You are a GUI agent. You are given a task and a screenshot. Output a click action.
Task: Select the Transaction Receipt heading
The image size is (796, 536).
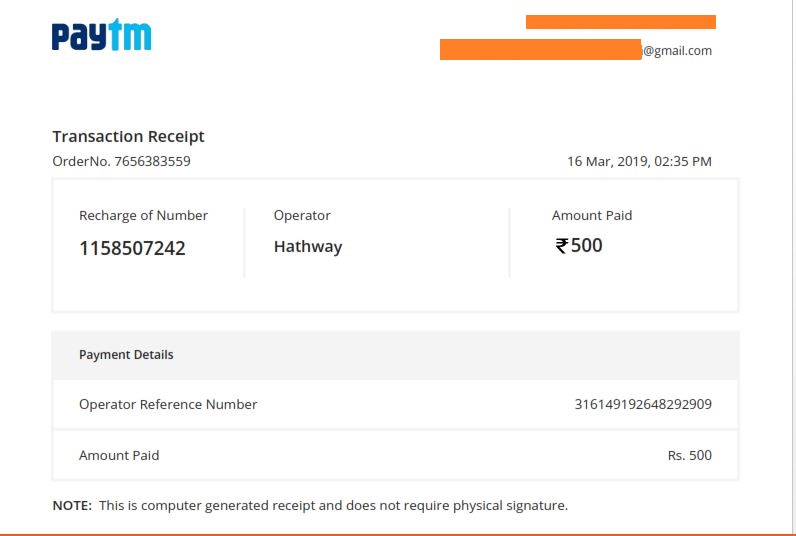point(128,137)
